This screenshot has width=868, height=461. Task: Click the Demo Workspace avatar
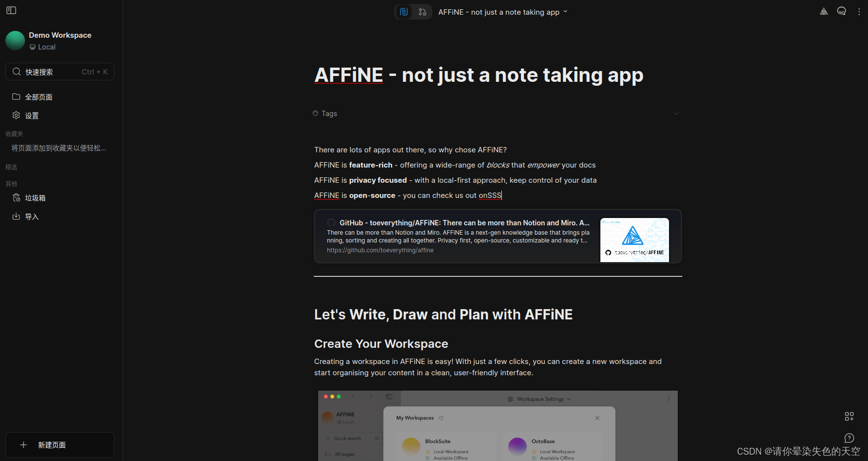[x=15, y=41]
